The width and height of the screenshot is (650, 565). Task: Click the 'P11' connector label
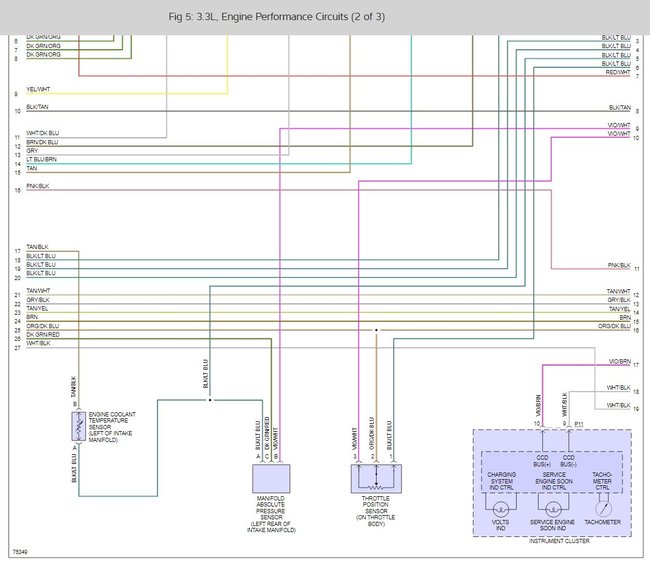pos(579,424)
